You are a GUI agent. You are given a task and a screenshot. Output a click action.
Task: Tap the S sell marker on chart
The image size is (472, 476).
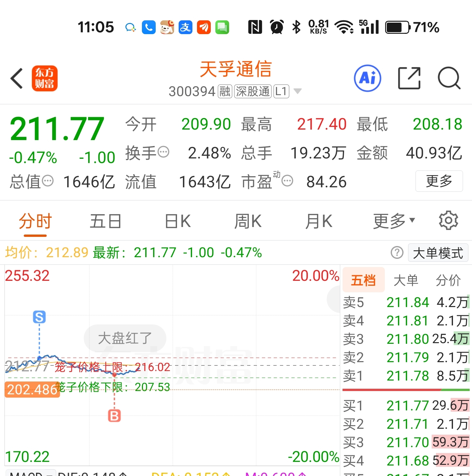tap(39, 317)
